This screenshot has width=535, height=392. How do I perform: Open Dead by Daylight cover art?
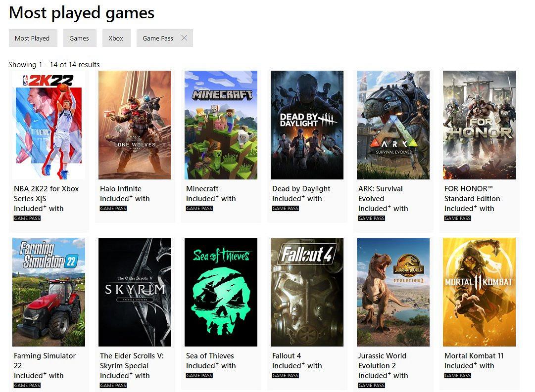307,125
